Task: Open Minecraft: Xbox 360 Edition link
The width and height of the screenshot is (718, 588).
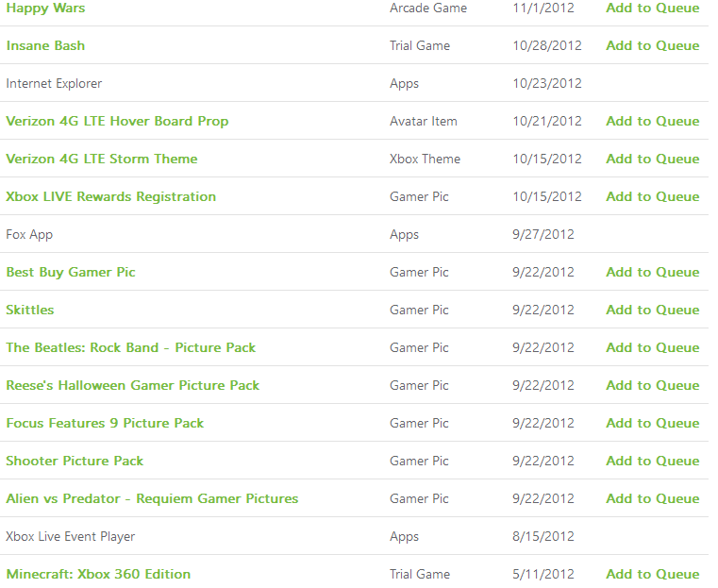Action: tap(98, 574)
